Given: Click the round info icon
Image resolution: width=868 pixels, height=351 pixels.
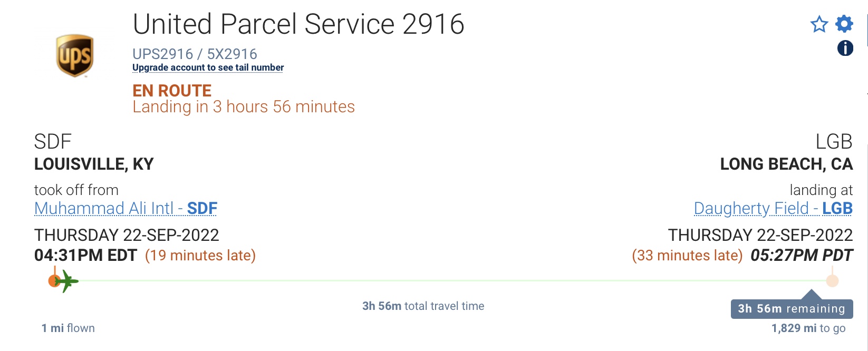Looking at the screenshot, I should [845, 48].
